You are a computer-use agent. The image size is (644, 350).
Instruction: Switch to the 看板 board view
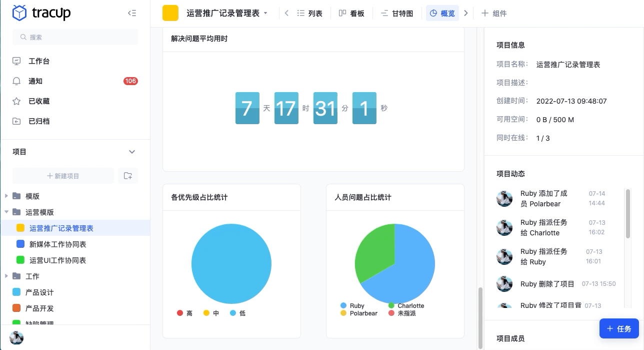351,13
